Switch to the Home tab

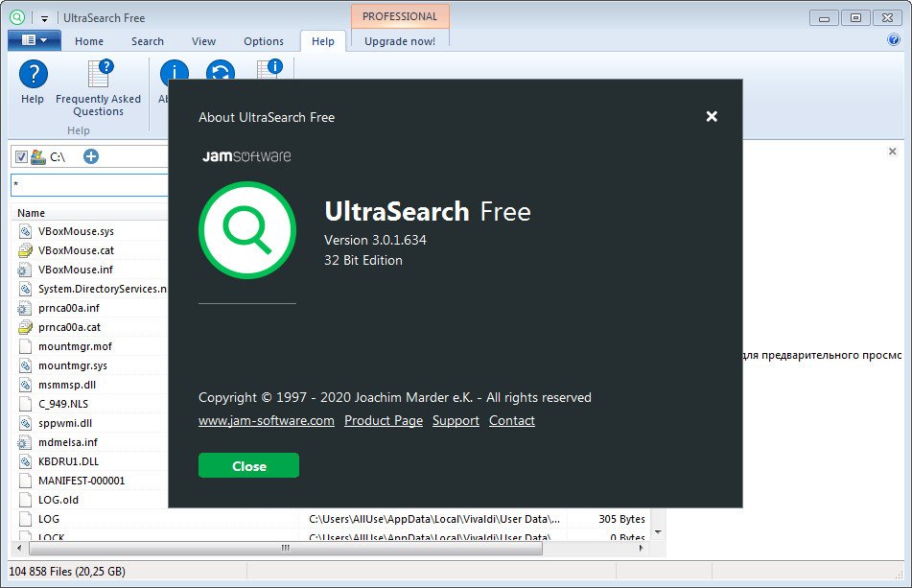tap(89, 41)
